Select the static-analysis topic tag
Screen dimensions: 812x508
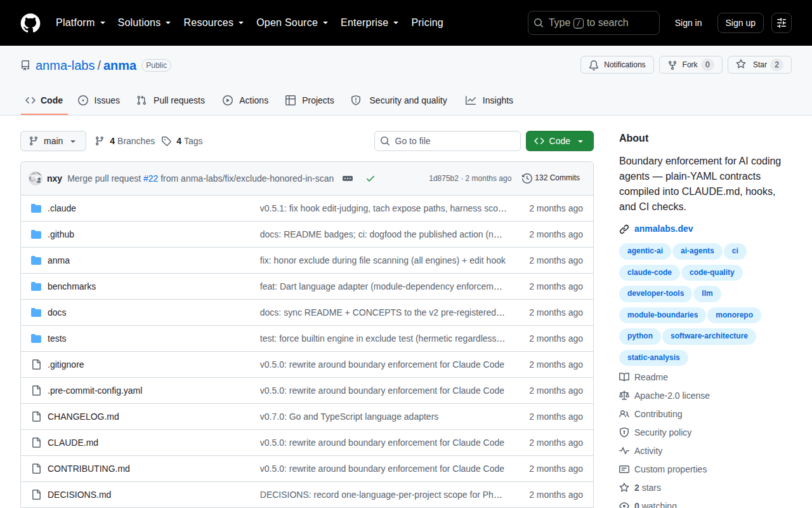click(653, 358)
